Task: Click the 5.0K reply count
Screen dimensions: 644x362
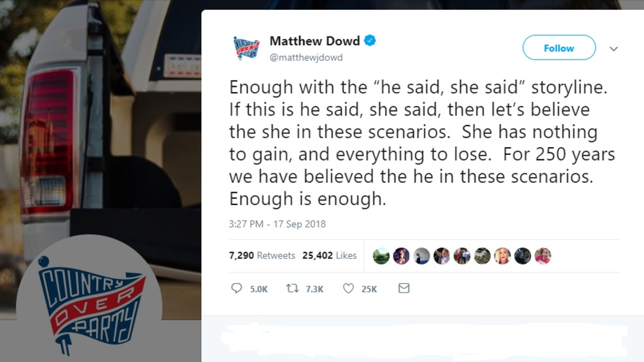Action: pos(259,289)
